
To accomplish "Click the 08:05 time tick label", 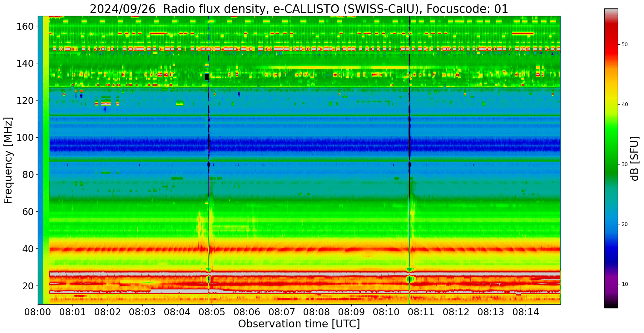I will (212, 312).
